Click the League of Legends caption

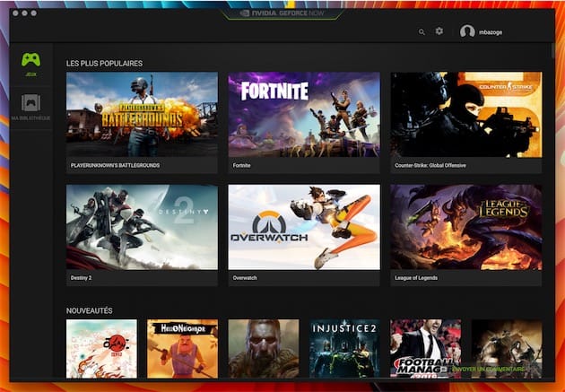pyautogui.click(x=416, y=278)
